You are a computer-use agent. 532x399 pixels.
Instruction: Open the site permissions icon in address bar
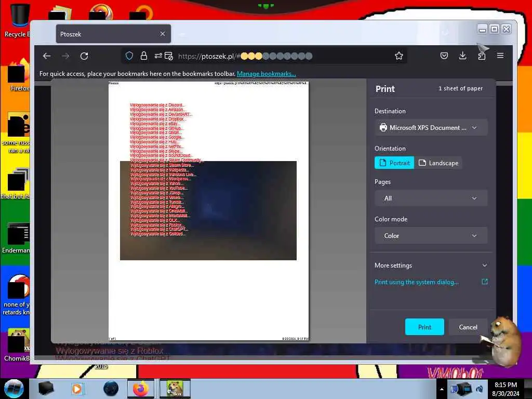click(158, 56)
